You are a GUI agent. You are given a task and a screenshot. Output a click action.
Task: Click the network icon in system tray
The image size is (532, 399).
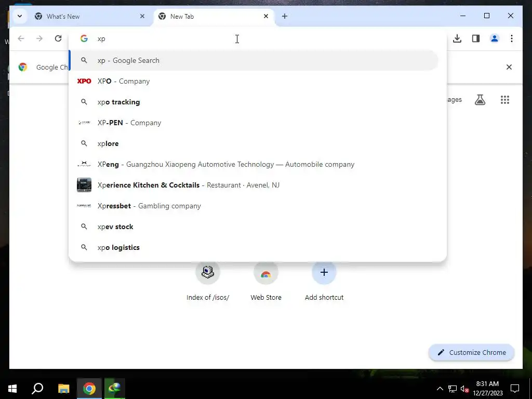tap(453, 389)
